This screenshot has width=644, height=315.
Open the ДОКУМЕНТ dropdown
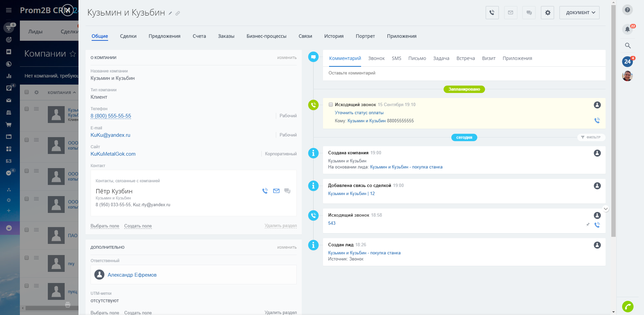(579, 13)
